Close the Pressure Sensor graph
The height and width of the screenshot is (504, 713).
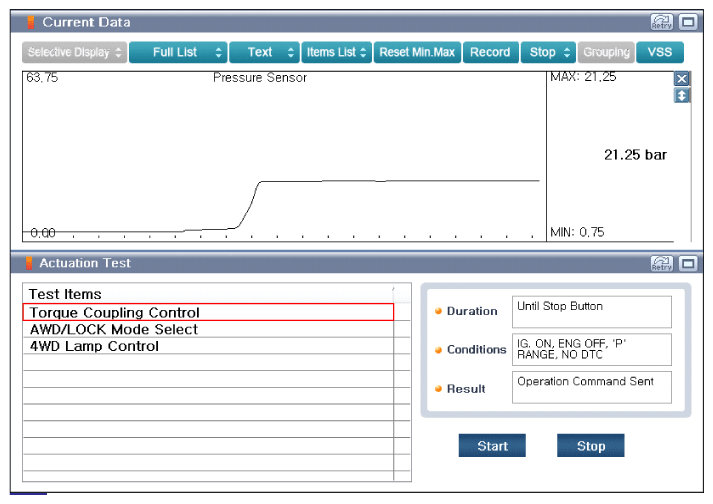tap(681, 79)
